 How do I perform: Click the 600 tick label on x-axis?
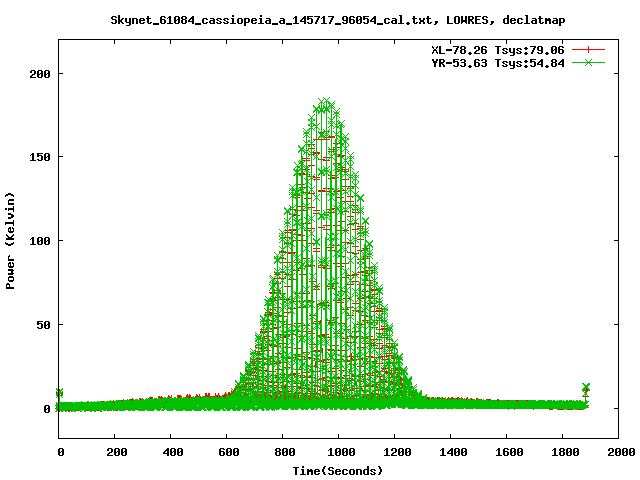tap(227, 453)
